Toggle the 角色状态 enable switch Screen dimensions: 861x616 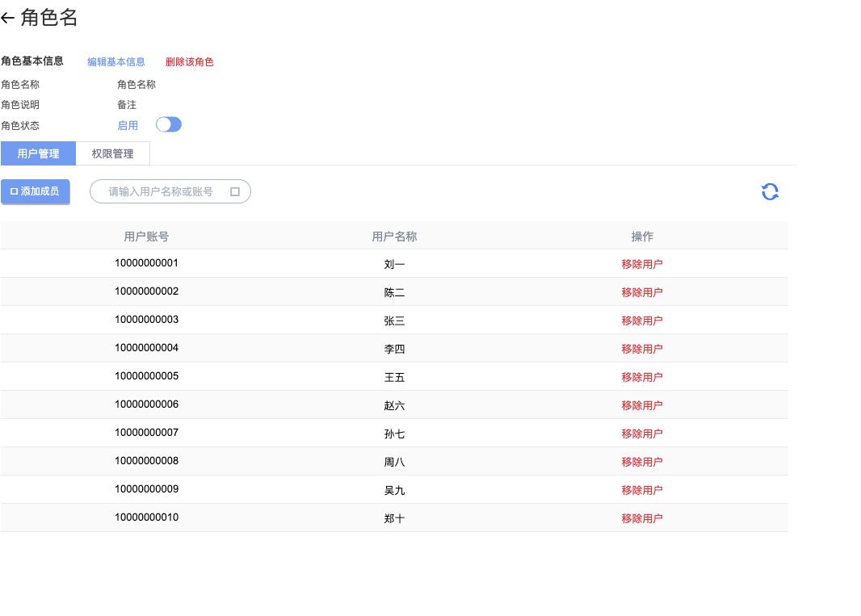click(169, 124)
